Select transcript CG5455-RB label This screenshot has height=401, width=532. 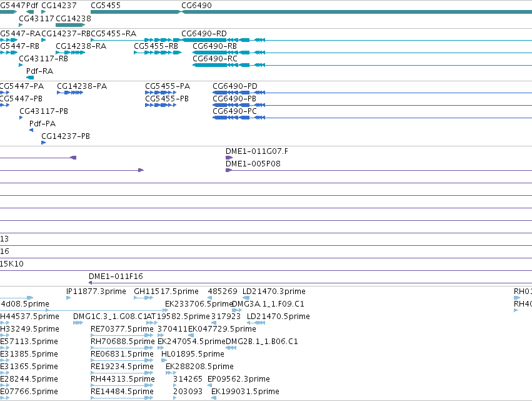click(x=156, y=46)
